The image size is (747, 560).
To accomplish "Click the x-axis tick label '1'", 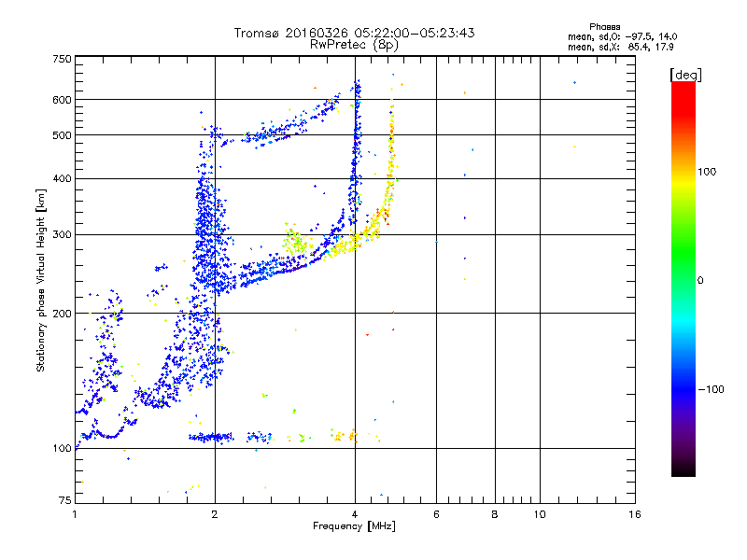I will pos(75,514).
